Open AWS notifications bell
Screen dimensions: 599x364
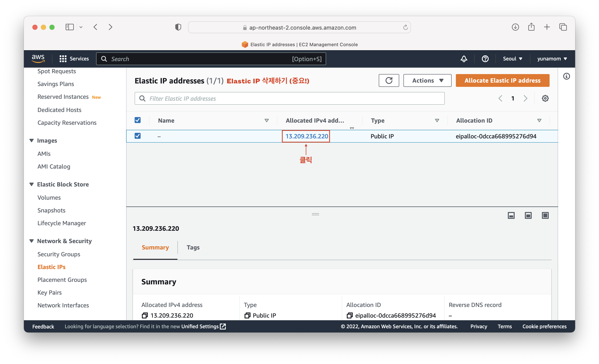click(464, 59)
